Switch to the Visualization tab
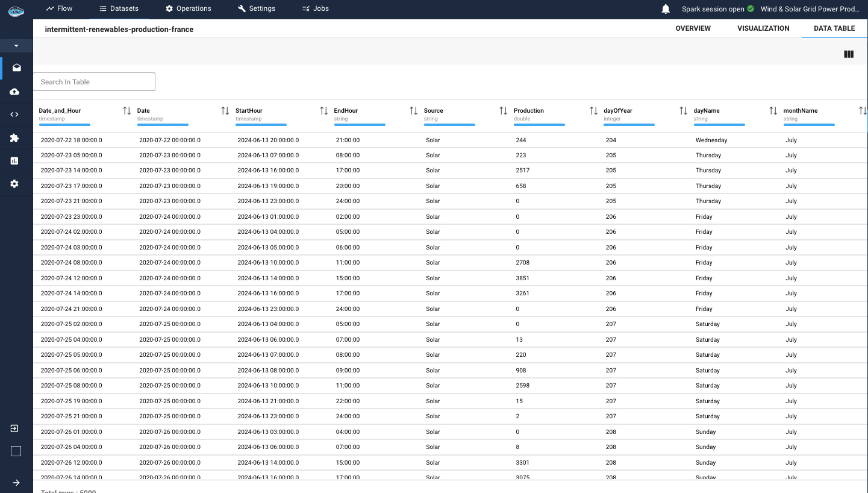868x493 pixels. 763,28
